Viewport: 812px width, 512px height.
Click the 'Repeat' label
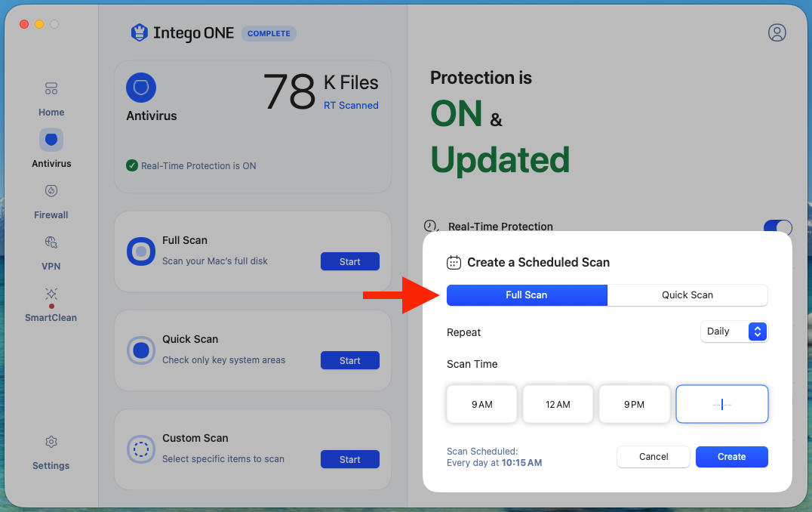(464, 332)
